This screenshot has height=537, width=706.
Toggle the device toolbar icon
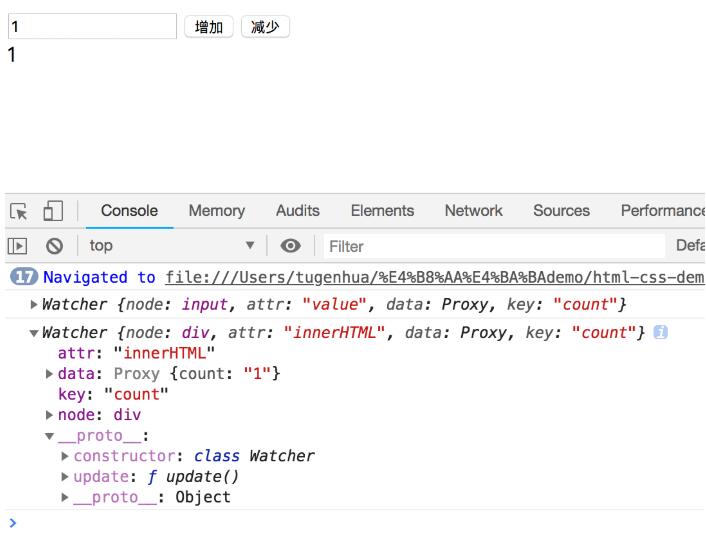pos(51,211)
